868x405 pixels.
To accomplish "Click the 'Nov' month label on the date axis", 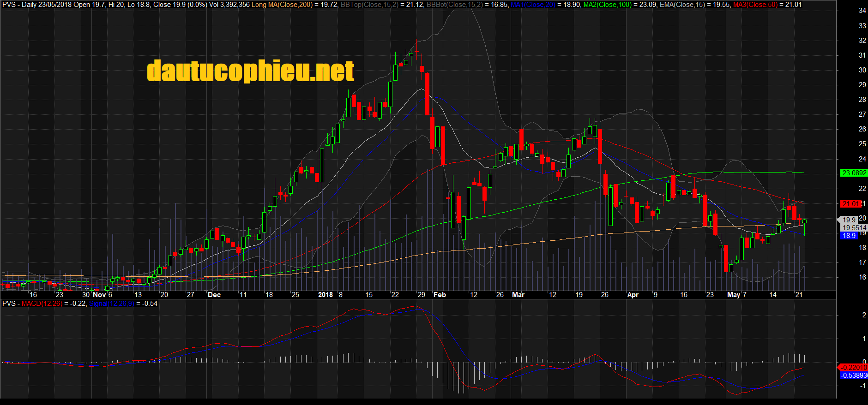I will pyautogui.click(x=100, y=295).
